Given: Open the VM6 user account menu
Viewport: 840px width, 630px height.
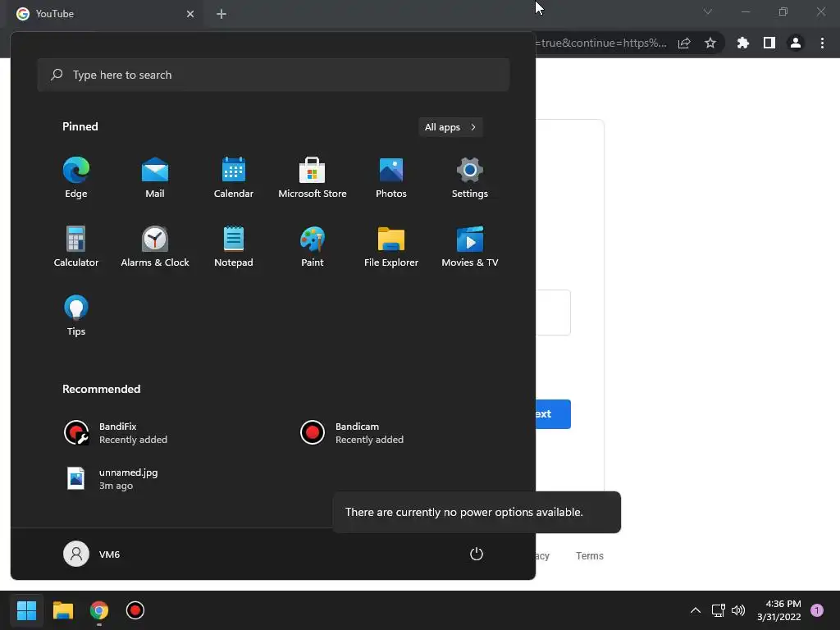Looking at the screenshot, I should click(x=92, y=554).
